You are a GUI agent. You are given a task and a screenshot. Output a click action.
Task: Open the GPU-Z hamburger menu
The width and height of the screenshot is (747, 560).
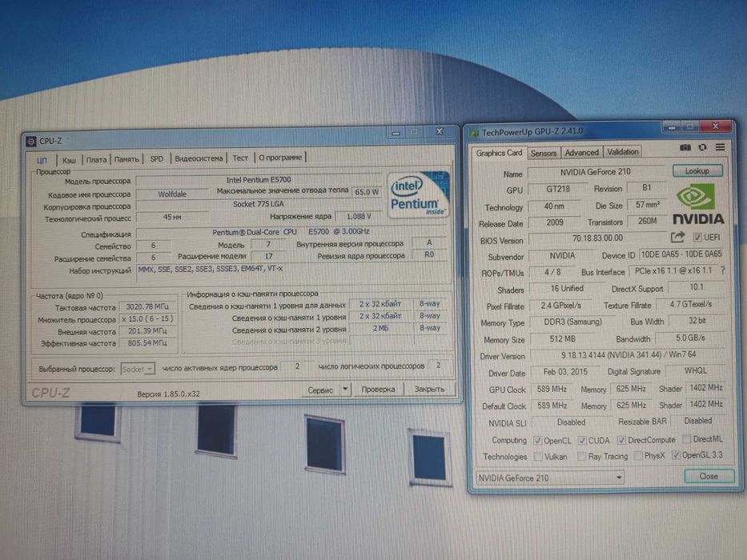tap(720, 147)
